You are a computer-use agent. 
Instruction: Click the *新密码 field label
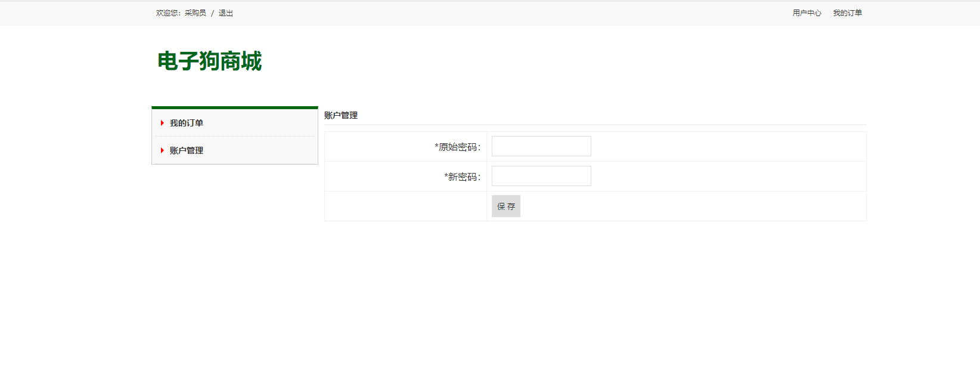(x=462, y=177)
